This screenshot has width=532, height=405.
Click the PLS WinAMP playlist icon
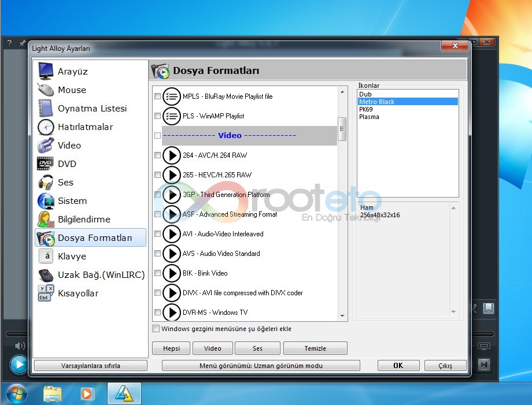(x=172, y=116)
